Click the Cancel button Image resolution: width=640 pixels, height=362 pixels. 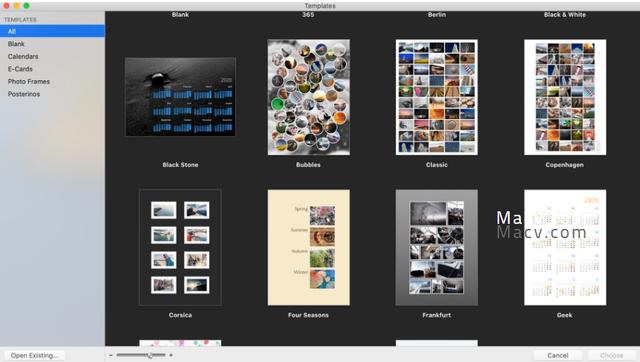pos(558,355)
